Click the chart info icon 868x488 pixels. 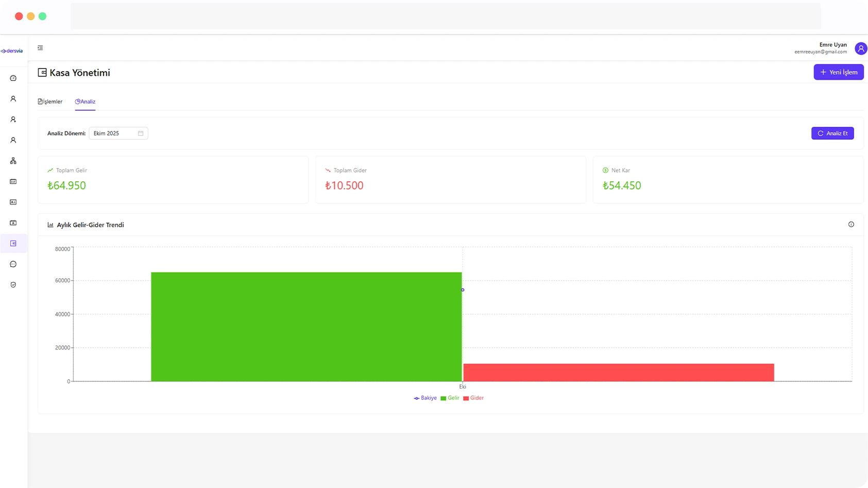pyautogui.click(x=851, y=225)
